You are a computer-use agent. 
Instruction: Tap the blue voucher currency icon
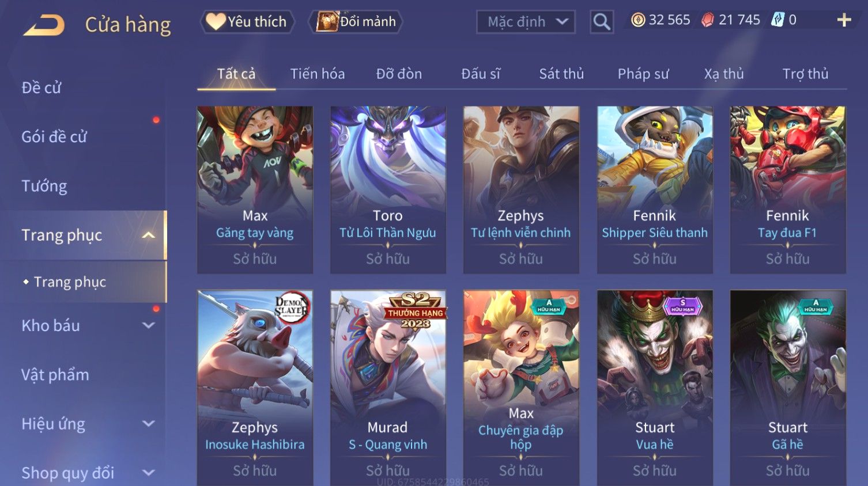click(x=778, y=20)
